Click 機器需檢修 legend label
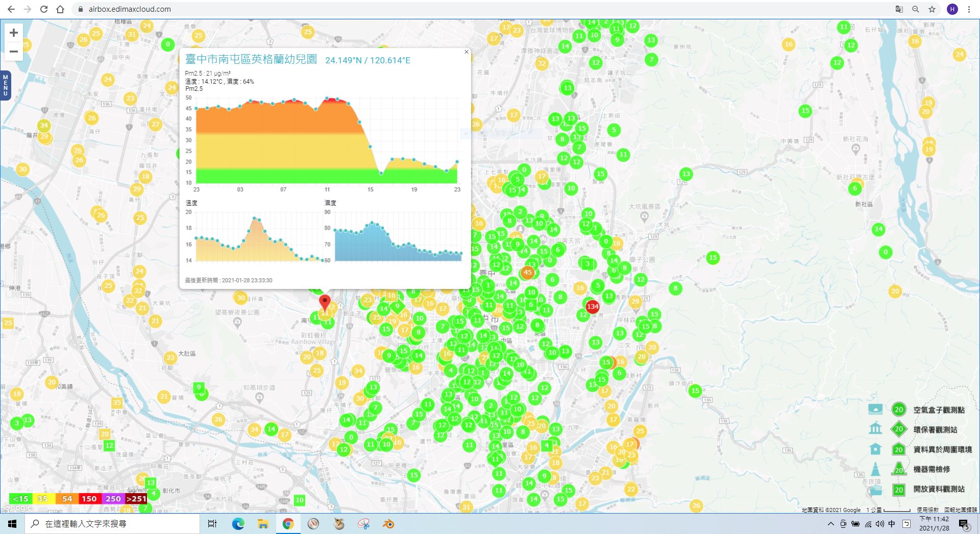The image size is (980, 534). (932, 469)
